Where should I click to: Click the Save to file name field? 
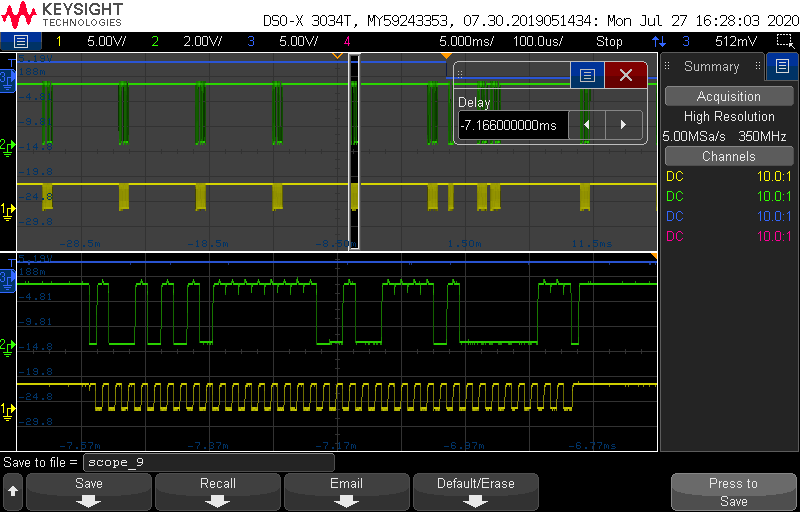click(208, 463)
